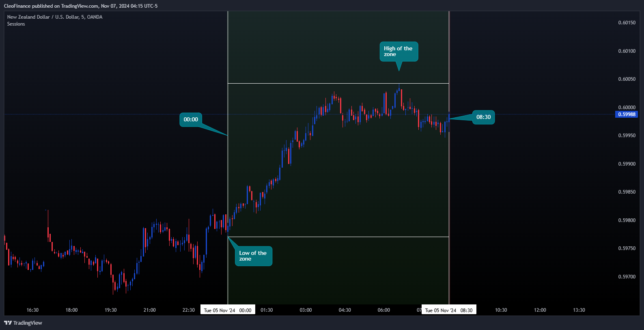The height and width of the screenshot is (330, 644).
Task: Click the chart title 'New Zealand Dollar / U.S. Dollar, 5, OANDA'
Action: tap(55, 17)
